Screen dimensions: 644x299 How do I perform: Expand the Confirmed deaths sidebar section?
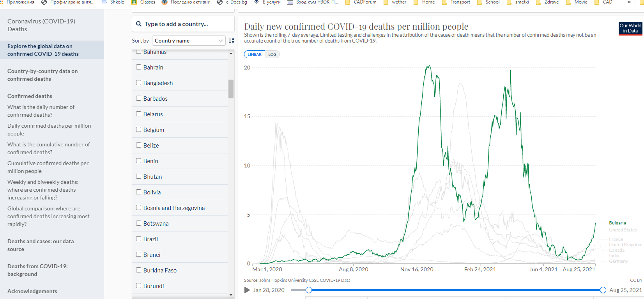click(x=30, y=96)
